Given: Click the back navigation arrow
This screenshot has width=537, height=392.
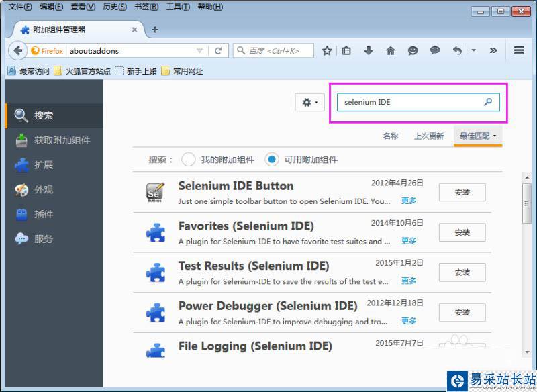Looking at the screenshot, I should point(18,51).
